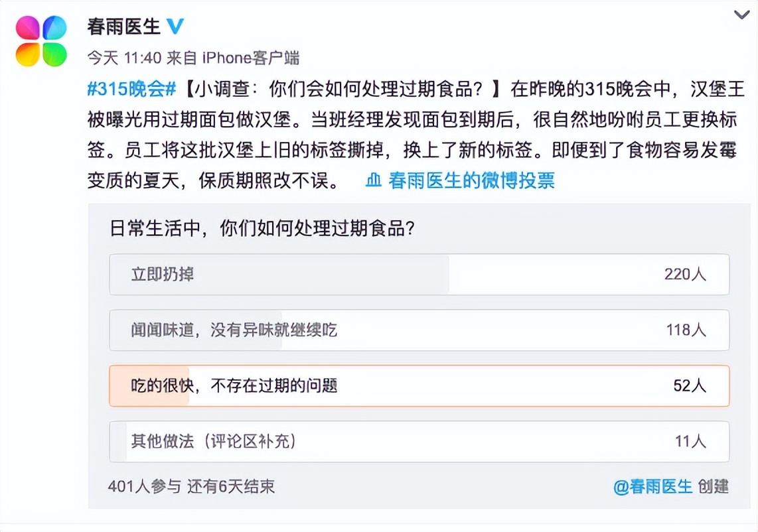Click the 创建 label next to @春雨医生
This screenshot has height=532, width=758.
pos(714,487)
